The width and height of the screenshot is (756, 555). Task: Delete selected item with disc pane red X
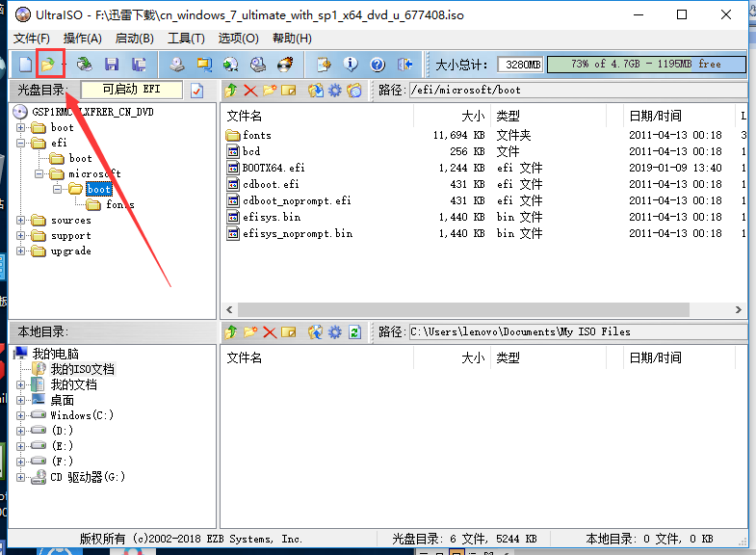coord(250,91)
